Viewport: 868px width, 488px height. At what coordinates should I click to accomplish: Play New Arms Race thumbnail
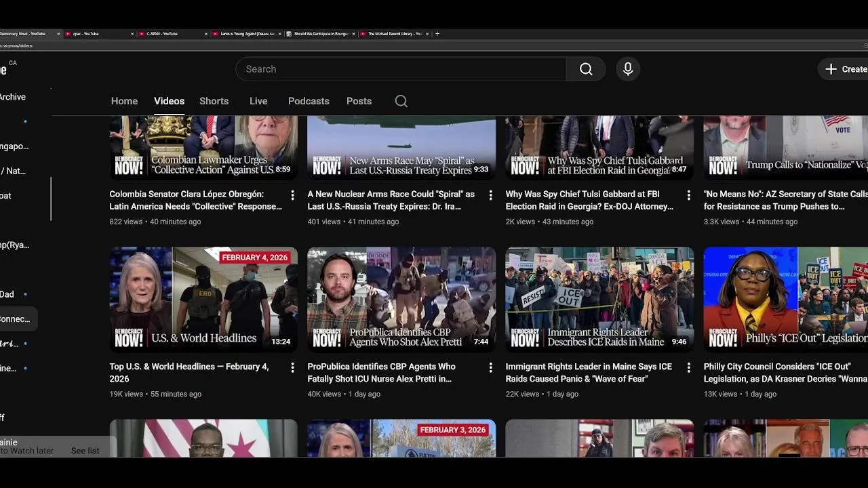coord(401,147)
